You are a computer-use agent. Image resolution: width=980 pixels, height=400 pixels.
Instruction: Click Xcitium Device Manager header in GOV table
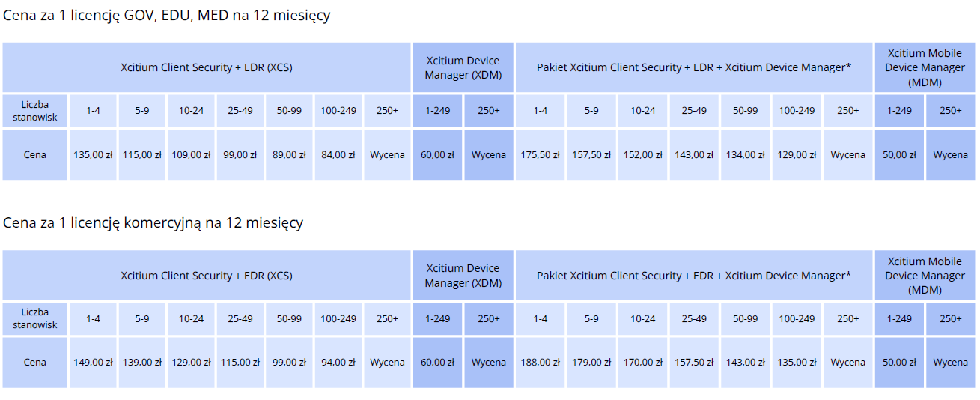(463, 67)
